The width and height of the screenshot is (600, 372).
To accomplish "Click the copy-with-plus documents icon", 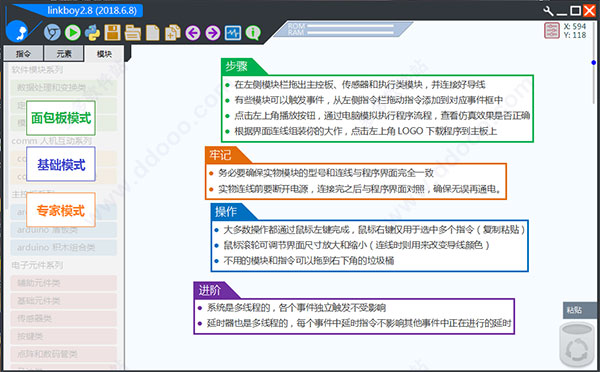I will (173, 33).
